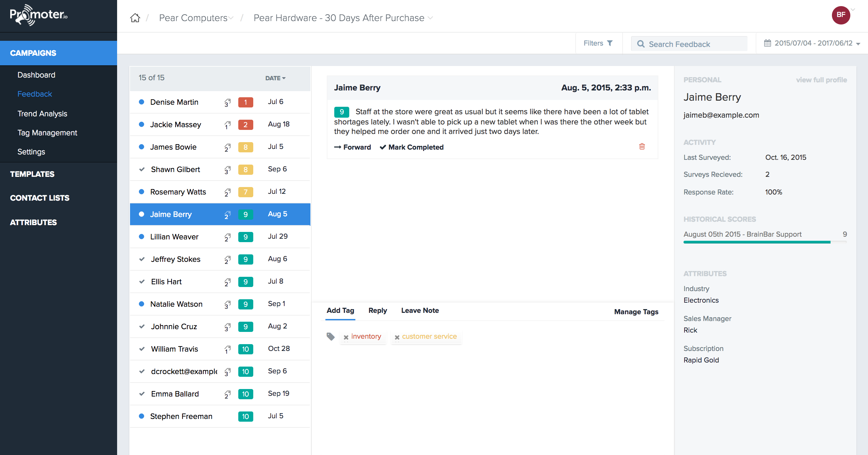
Task: Click the jaimeb@example.com email address
Action: pyautogui.click(x=721, y=115)
